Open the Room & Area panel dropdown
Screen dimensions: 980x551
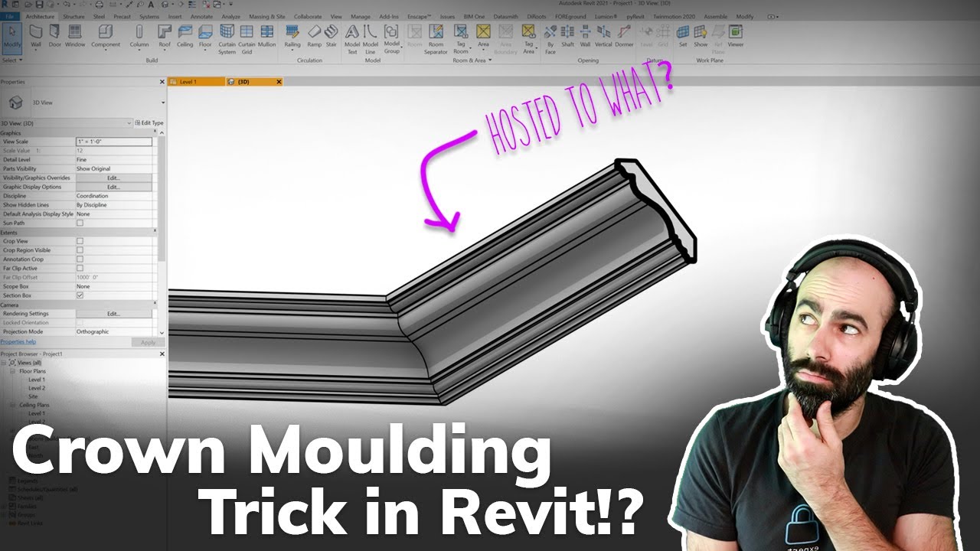(x=489, y=60)
